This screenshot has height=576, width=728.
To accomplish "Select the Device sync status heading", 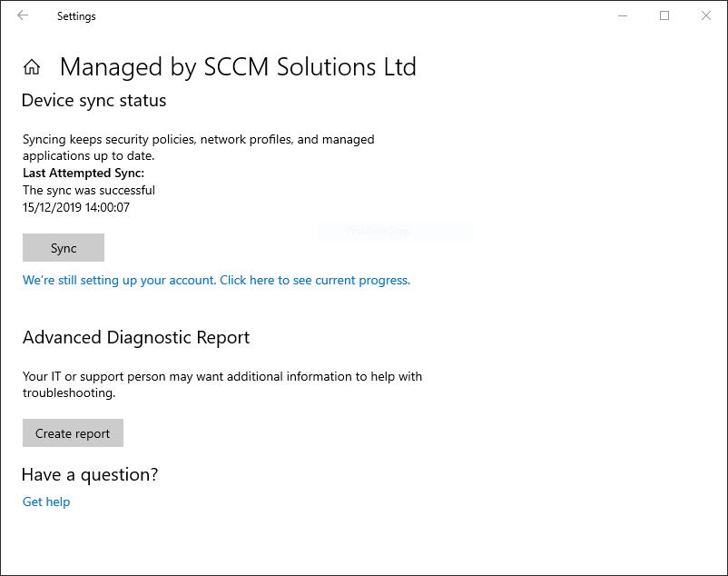I will [93, 100].
